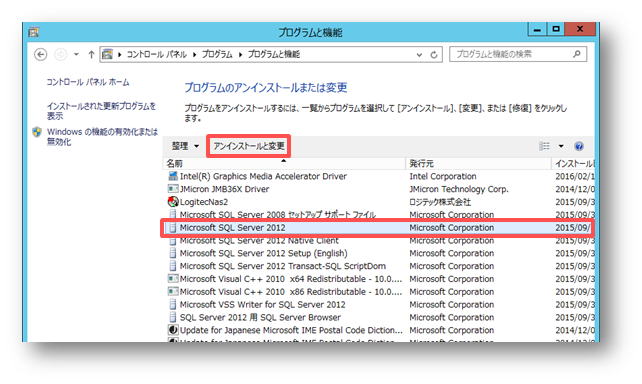Expand the address bar history dropdown
642x384 pixels.
click(419, 54)
